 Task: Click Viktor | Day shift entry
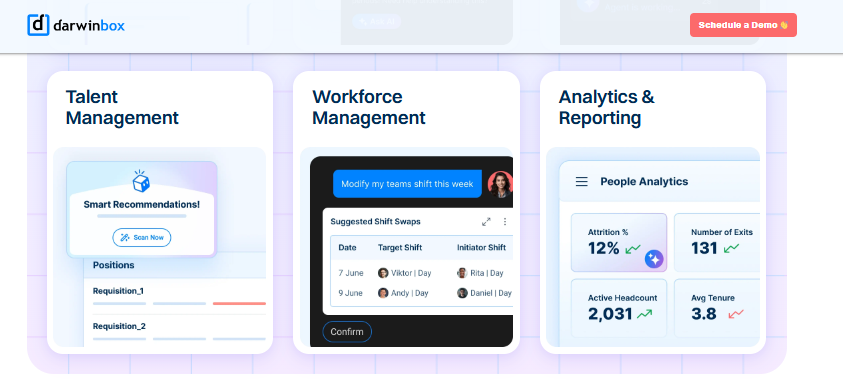[404, 273]
